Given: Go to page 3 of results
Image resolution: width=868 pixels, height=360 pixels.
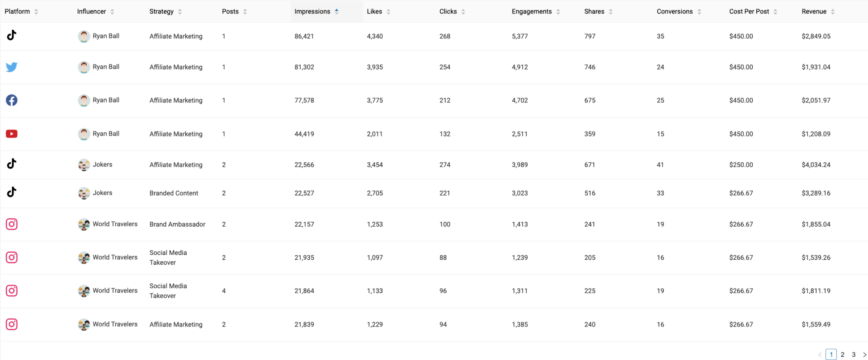Looking at the screenshot, I should point(854,355).
